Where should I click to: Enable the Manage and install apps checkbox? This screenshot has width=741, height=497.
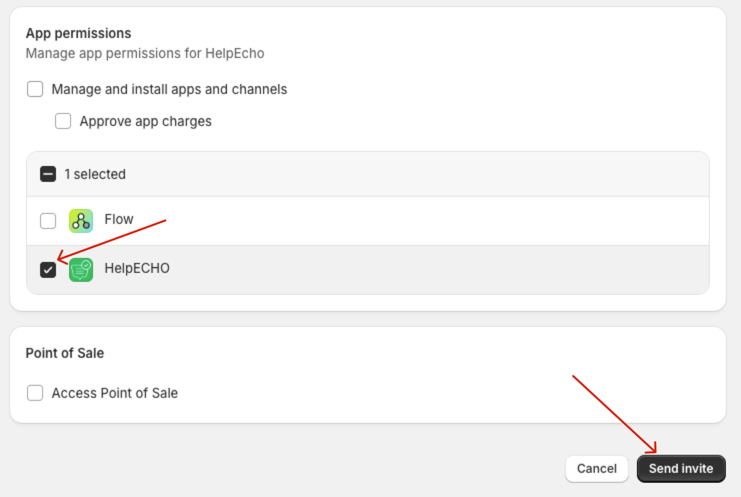pyautogui.click(x=35, y=89)
